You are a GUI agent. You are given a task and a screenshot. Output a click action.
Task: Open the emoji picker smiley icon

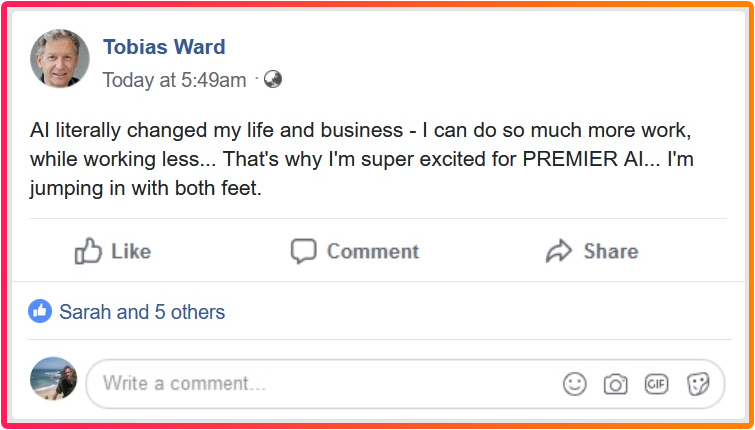574,384
